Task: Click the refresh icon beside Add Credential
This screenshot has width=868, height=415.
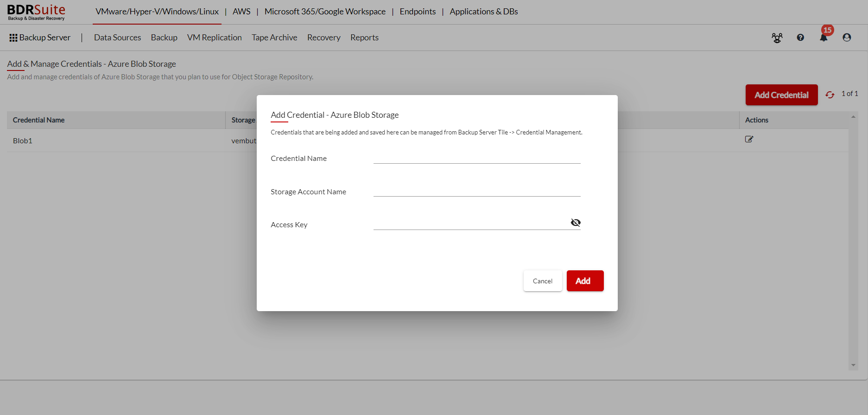Action: point(830,95)
